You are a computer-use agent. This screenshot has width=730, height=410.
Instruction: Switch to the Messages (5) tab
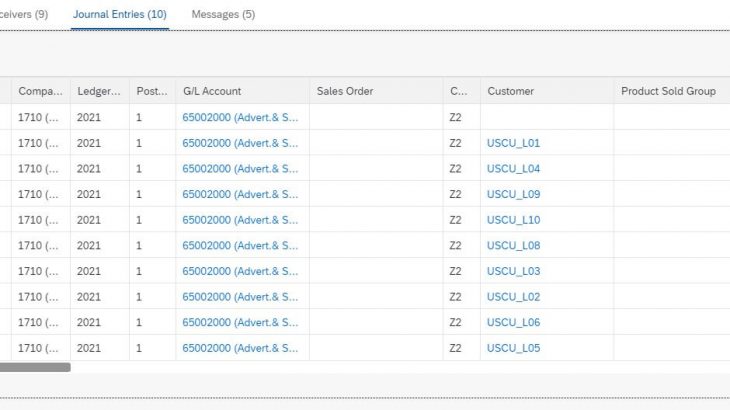[222, 15]
